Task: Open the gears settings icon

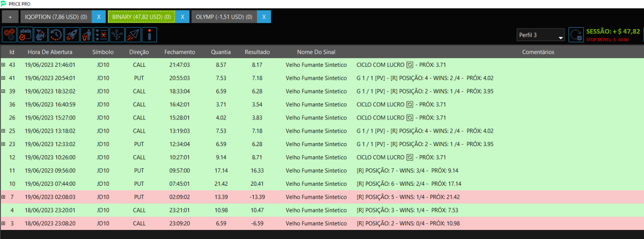Action: coord(10,35)
